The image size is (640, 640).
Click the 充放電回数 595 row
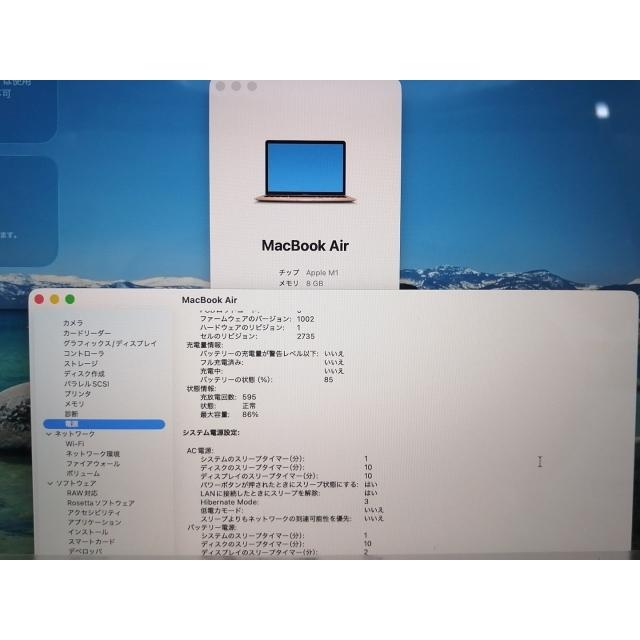tap(228, 397)
